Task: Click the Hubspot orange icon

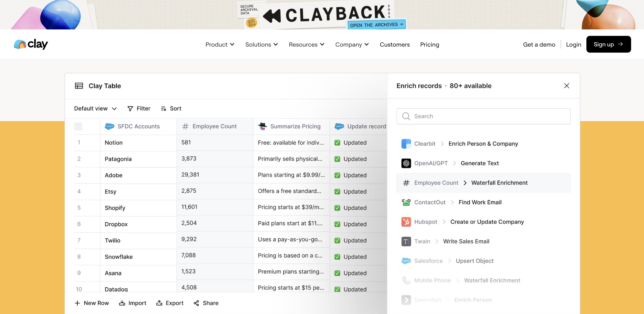Action: coord(406,222)
